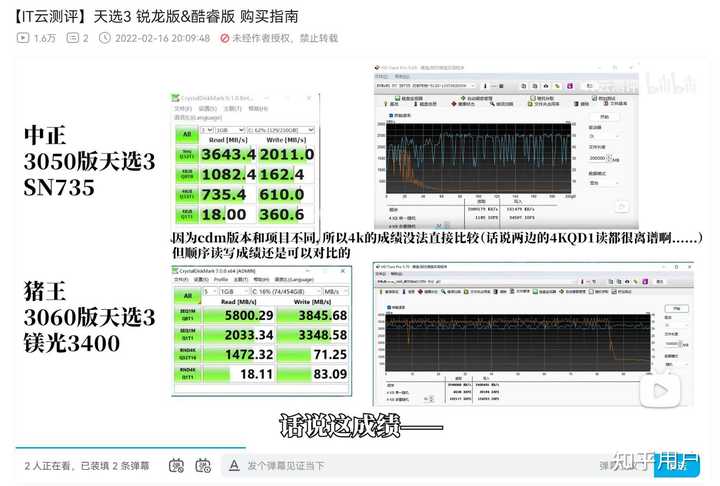
Task: Open the '设置(S)' menu in lower CrystalDiskMark
Action: tap(201, 279)
